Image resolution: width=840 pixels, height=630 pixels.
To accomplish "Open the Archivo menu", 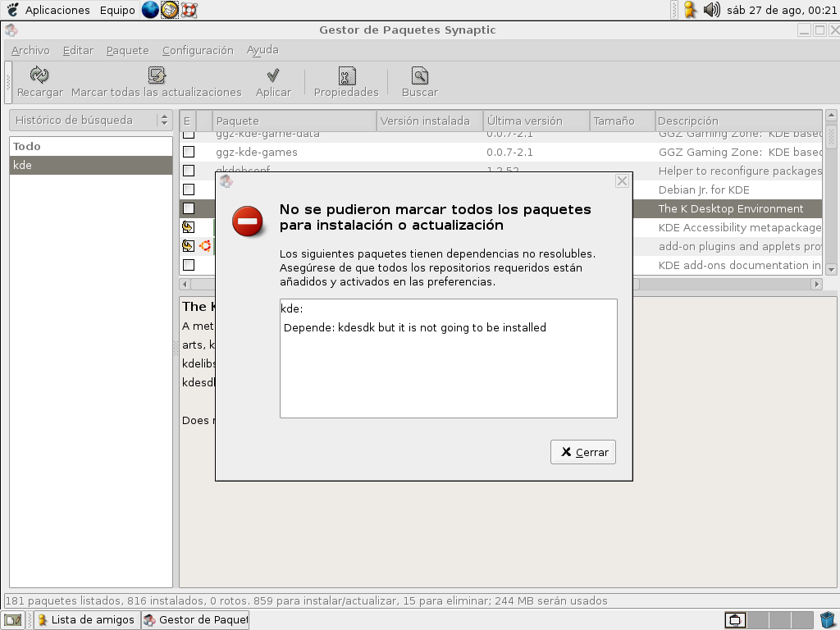I will (x=30, y=50).
